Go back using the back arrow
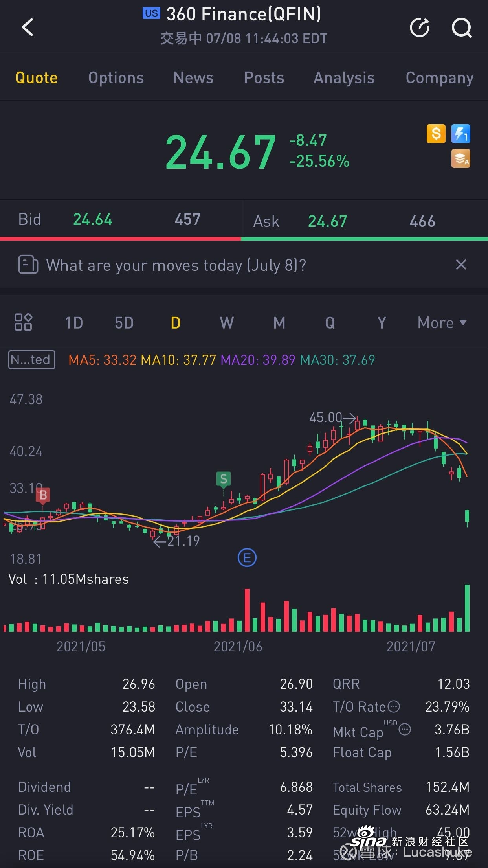The width and height of the screenshot is (488, 868). 28,27
